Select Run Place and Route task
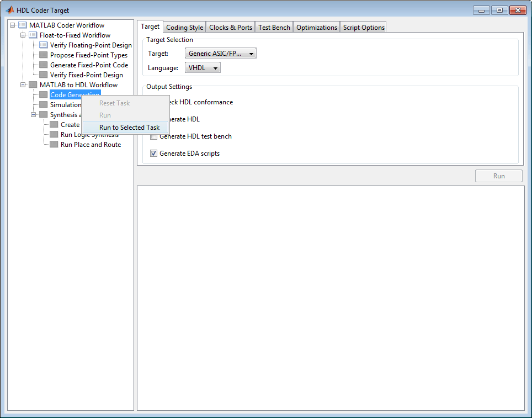Image resolution: width=532 pixels, height=418 pixels. [91, 144]
